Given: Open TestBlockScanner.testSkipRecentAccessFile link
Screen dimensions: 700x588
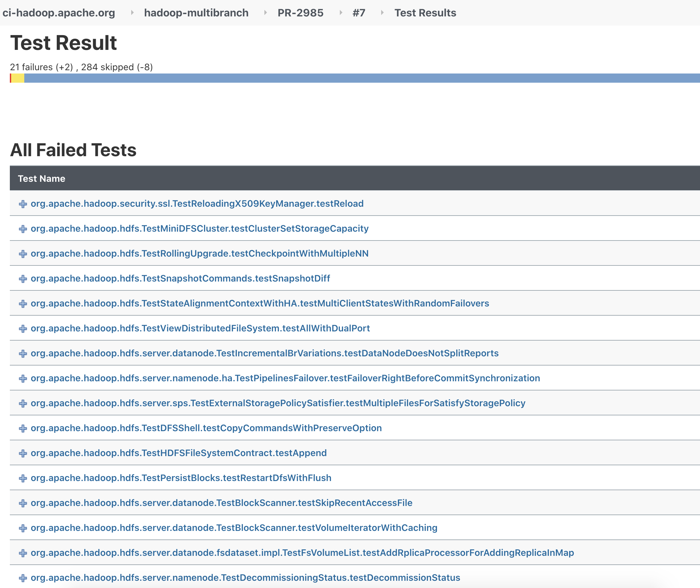Looking at the screenshot, I should pos(221,503).
